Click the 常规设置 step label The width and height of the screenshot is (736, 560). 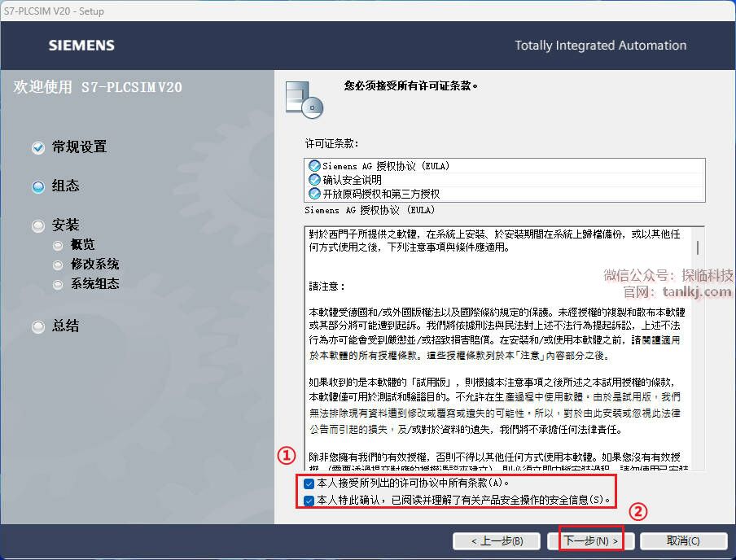pos(79,147)
